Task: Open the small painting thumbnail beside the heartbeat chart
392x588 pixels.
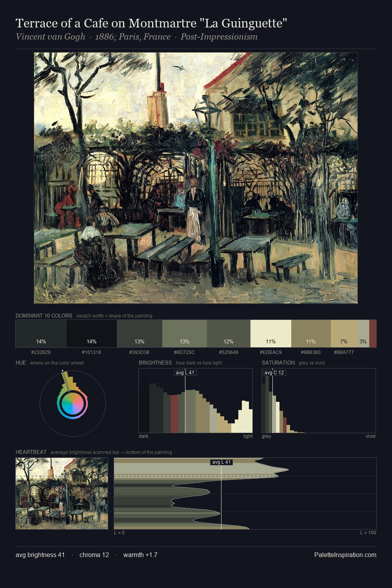Action: 62,494
